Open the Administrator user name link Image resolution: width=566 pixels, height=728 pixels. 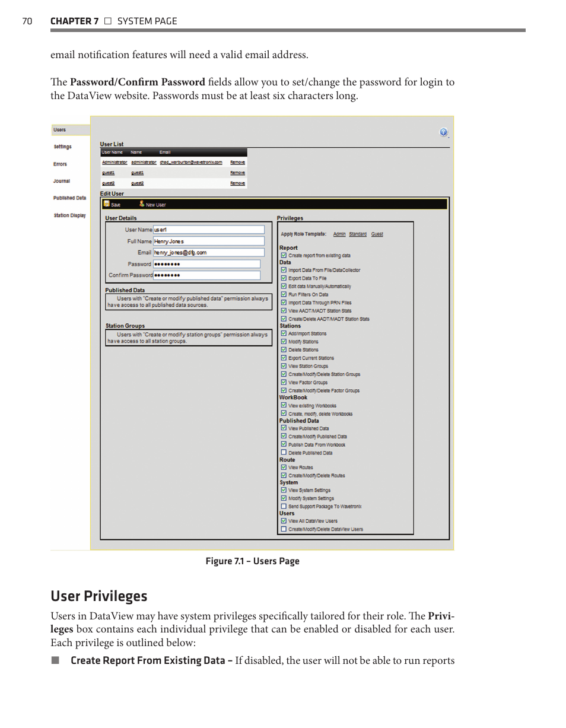pyautogui.click(x=115, y=162)
